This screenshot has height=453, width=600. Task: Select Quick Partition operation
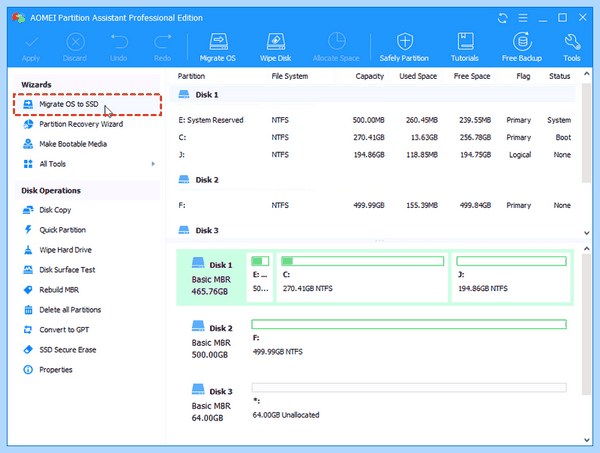62,230
